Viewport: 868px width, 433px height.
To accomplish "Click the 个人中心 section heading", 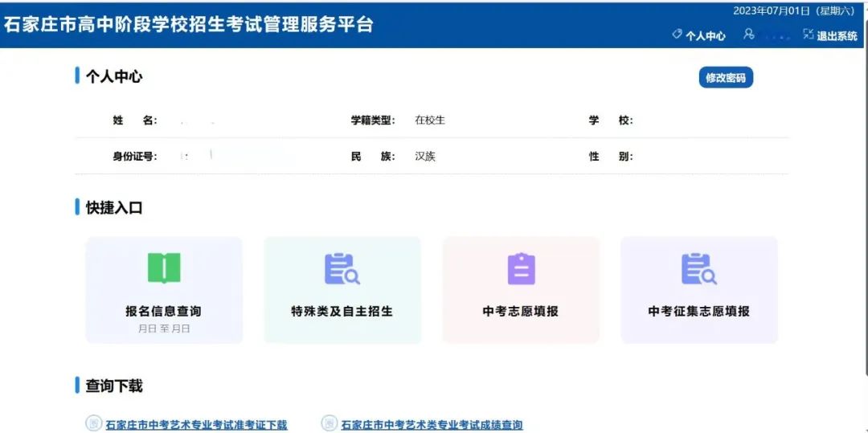I will [x=114, y=76].
